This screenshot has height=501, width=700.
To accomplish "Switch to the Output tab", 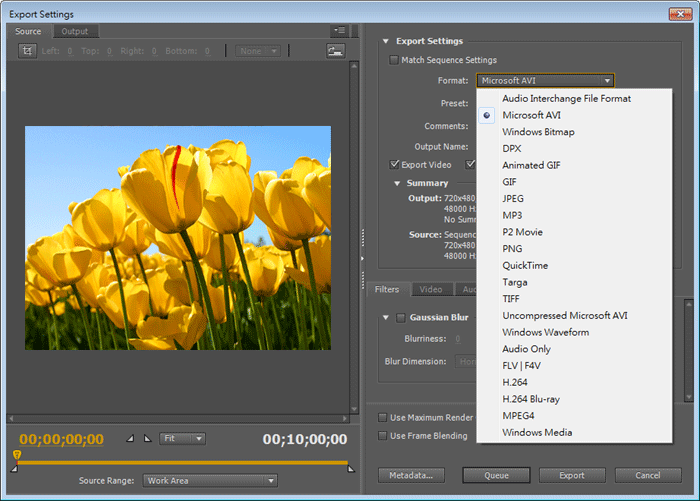I will [75, 32].
